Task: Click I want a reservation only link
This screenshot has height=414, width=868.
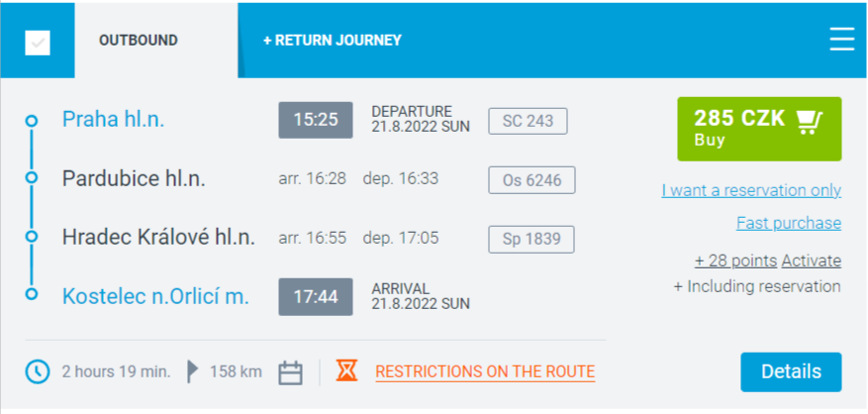Action: (751, 190)
